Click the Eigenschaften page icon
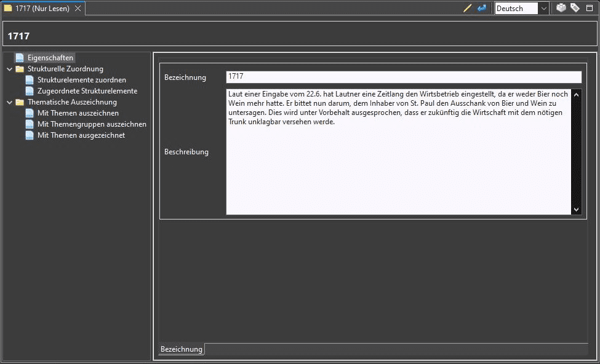The width and height of the screenshot is (600, 364). (20, 58)
